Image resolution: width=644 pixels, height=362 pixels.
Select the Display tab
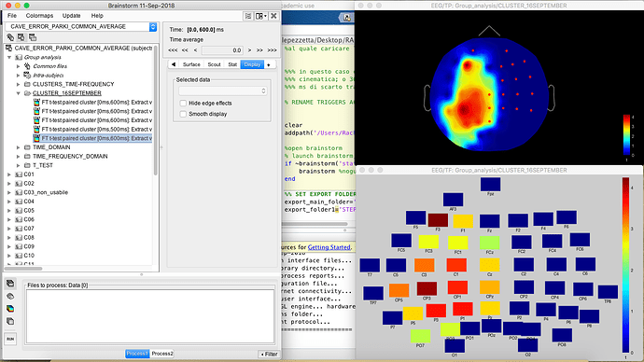pyautogui.click(x=252, y=64)
